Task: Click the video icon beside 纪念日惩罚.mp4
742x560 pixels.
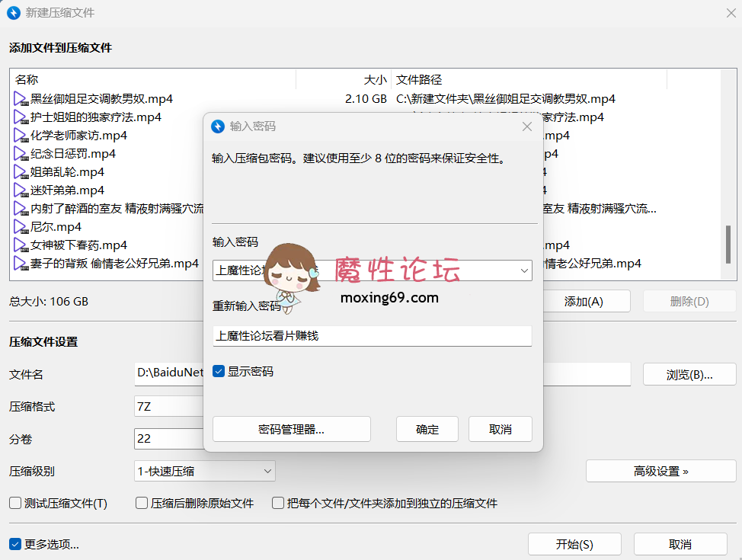Action: point(21,153)
